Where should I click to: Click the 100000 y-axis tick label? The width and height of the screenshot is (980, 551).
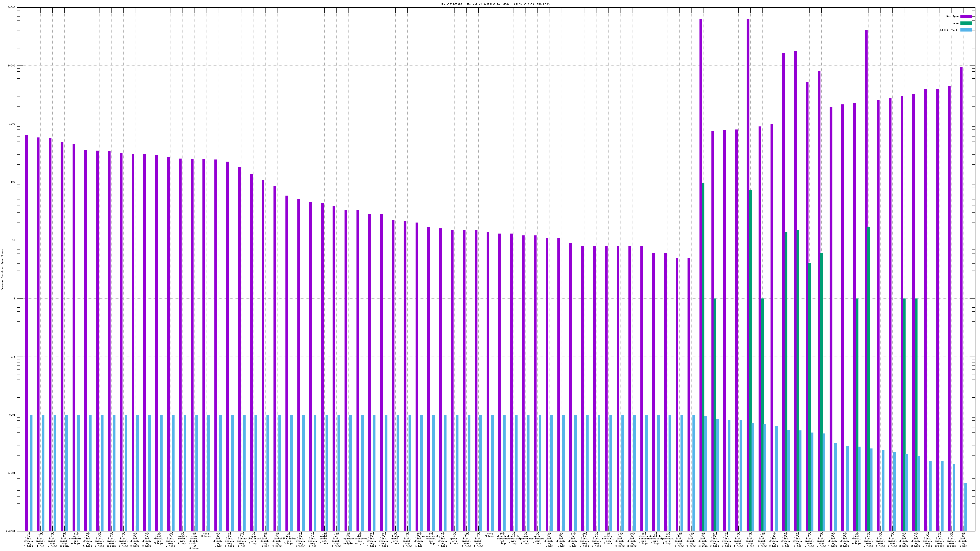tap(11, 8)
